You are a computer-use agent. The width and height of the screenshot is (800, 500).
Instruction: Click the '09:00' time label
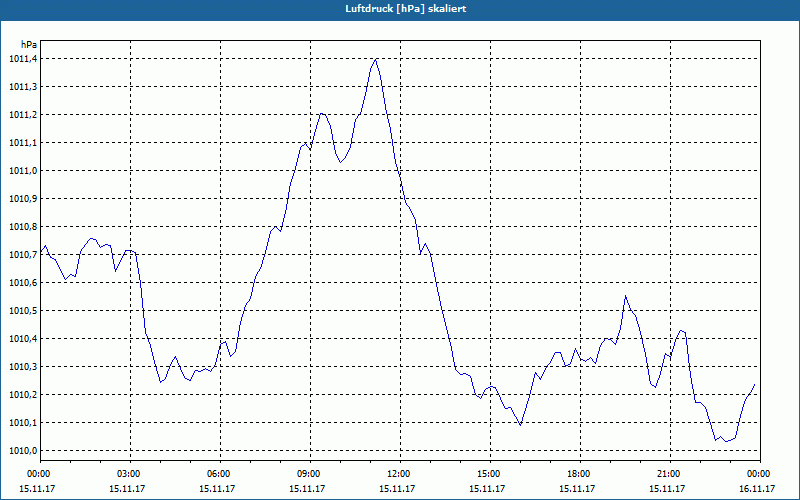point(310,474)
